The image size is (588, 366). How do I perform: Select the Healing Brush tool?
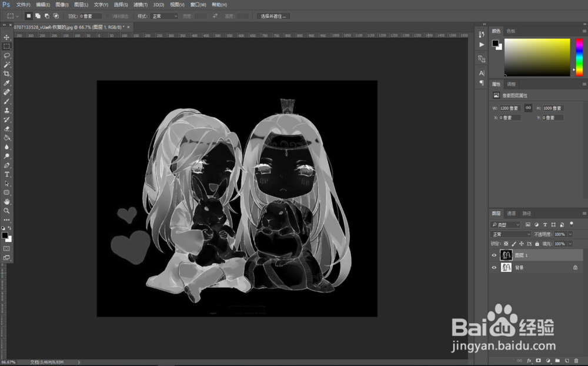point(6,92)
